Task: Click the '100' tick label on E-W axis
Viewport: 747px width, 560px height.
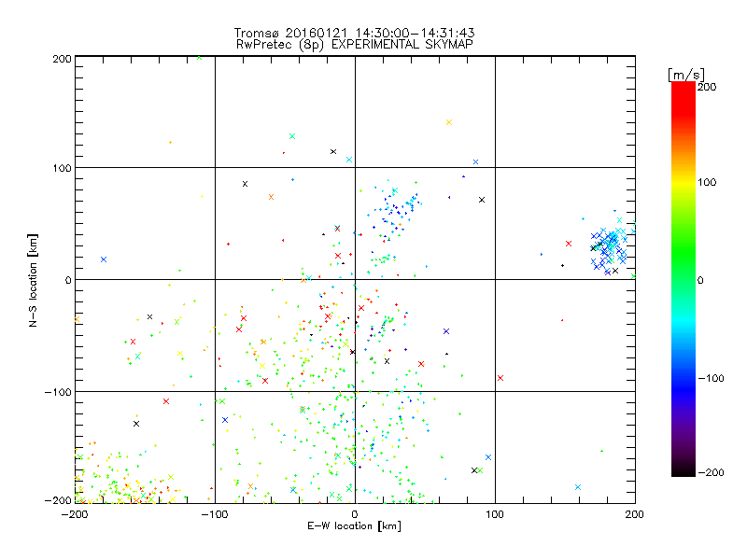Action: [495, 514]
